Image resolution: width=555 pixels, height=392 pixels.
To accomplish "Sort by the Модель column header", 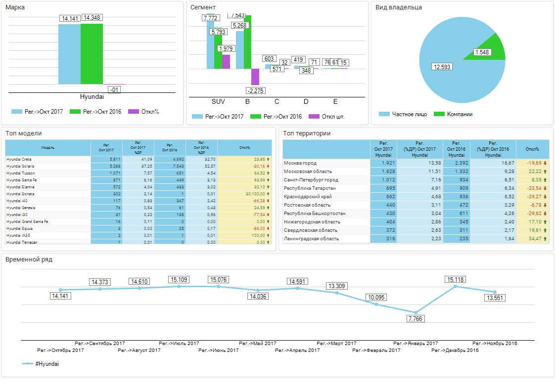I will pyautogui.click(x=48, y=147).
